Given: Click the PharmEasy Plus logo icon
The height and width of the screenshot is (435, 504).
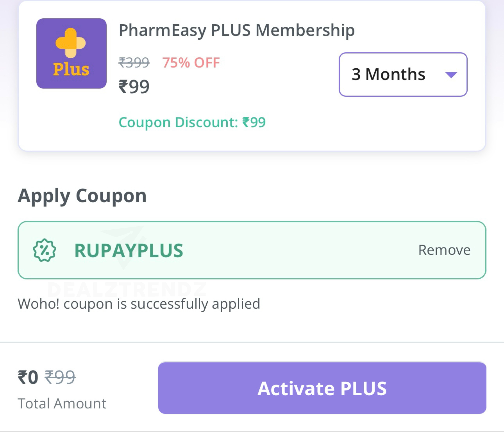Looking at the screenshot, I should [x=71, y=53].
